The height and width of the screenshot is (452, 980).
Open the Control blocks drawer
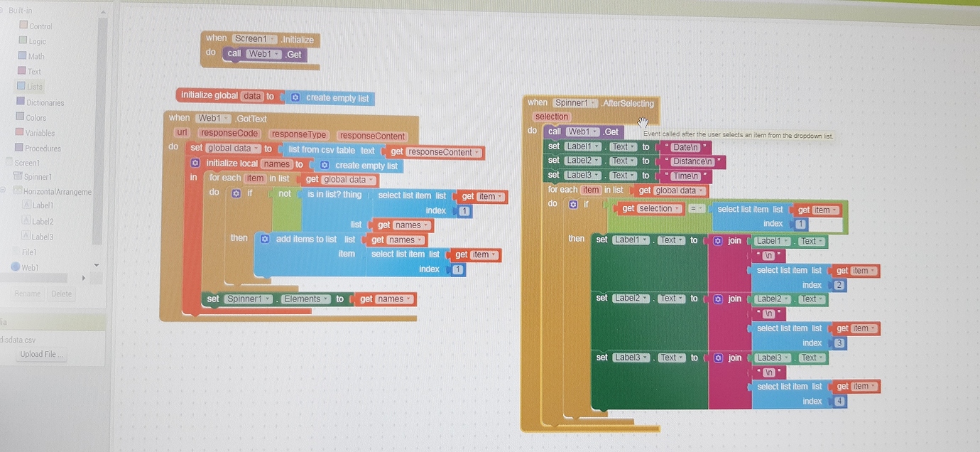pos(41,26)
